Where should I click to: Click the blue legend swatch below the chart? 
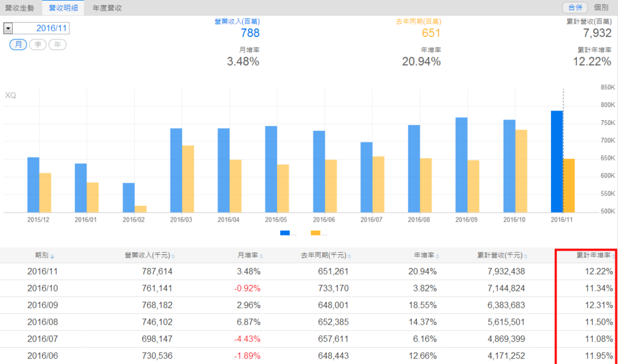tap(285, 233)
